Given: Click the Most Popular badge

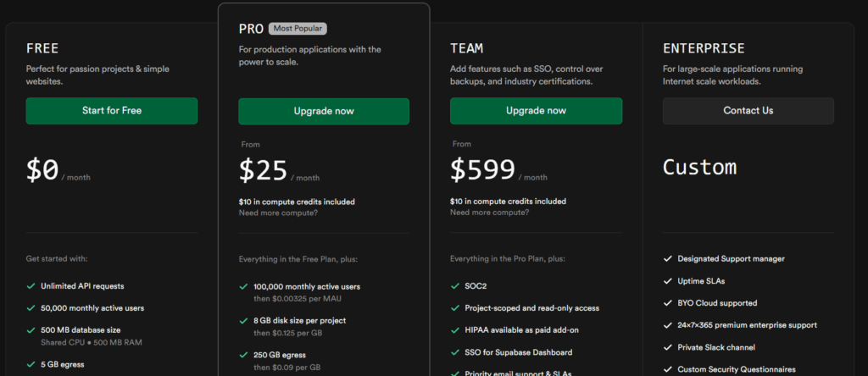Looking at the screenshot, I should (298, 29).
